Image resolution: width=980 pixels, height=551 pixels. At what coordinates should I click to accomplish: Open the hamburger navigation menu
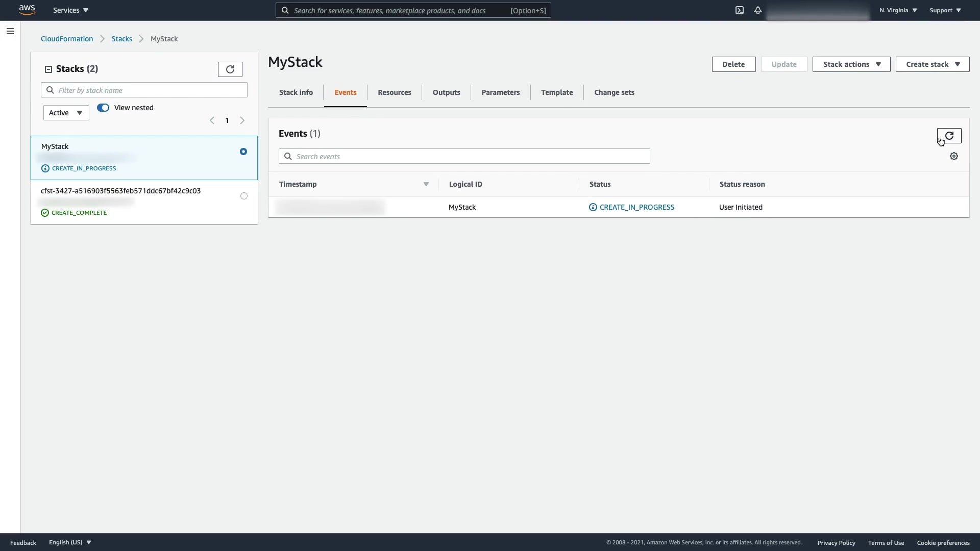(x=10, y=31)
